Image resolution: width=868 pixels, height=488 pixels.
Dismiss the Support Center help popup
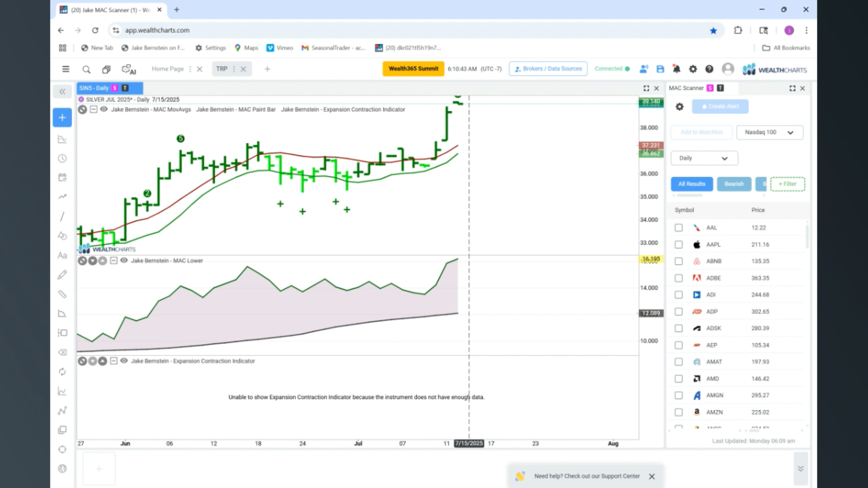click(x=652, y=476)
